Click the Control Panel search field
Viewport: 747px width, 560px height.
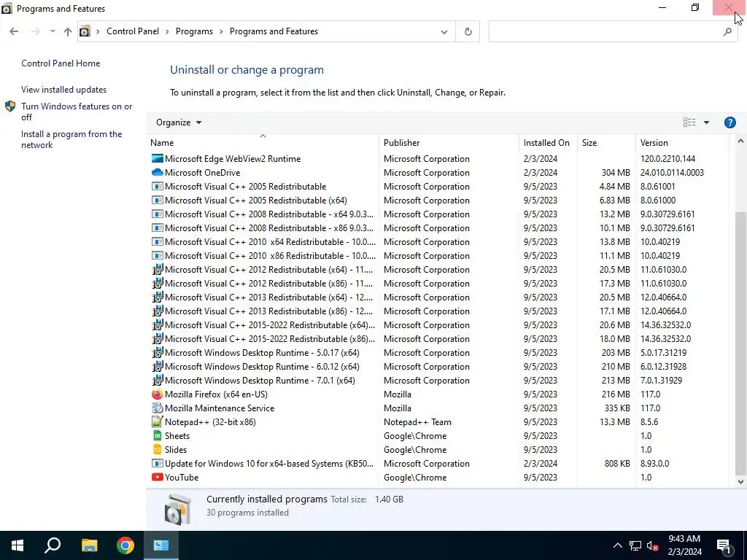[605, 31]
